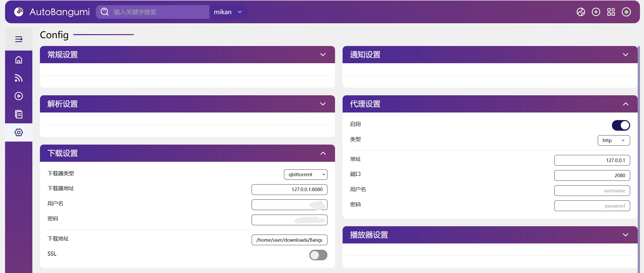This screenshot has height=273, width=644.
Task: Click the search magnifier icon
Action: tap(104, 12)
